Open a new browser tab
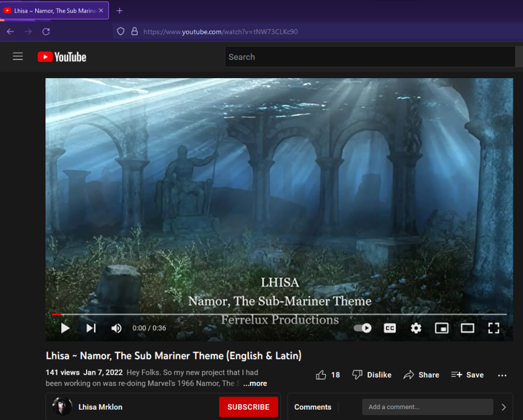 click(119, 10)
